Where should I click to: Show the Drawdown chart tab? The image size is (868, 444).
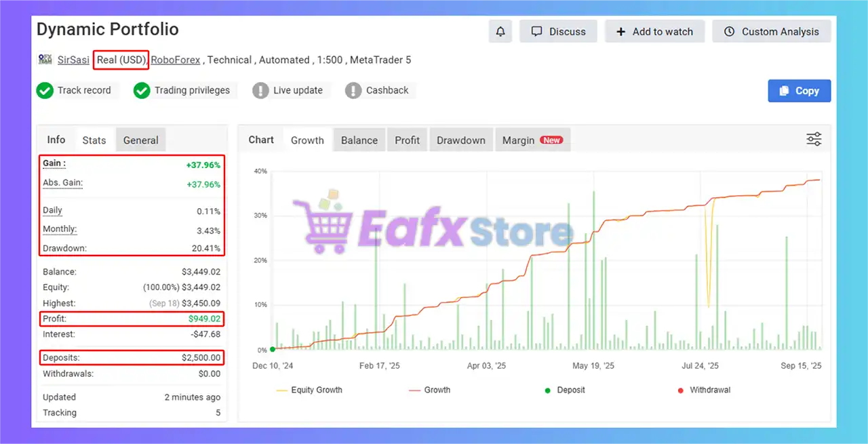tap(461, 140)
